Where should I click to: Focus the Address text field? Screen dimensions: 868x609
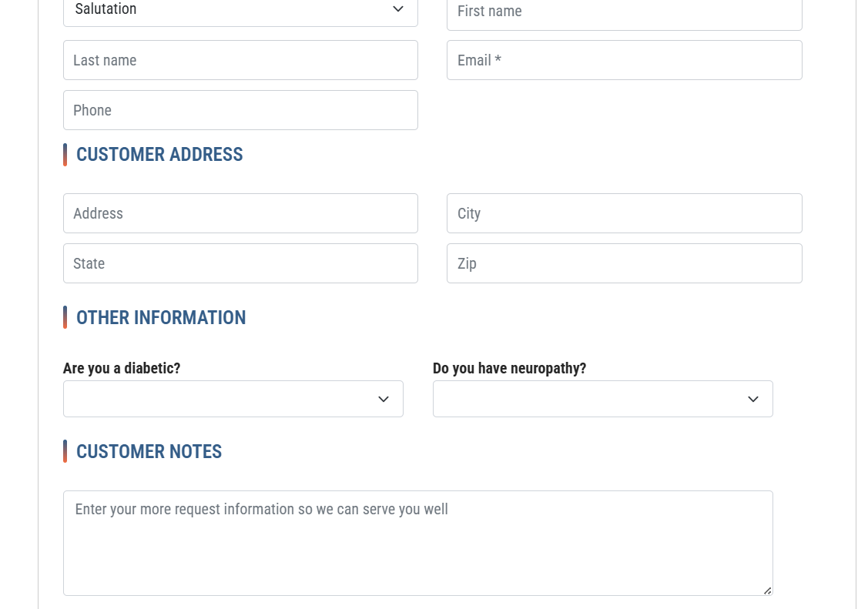[240, 213]
